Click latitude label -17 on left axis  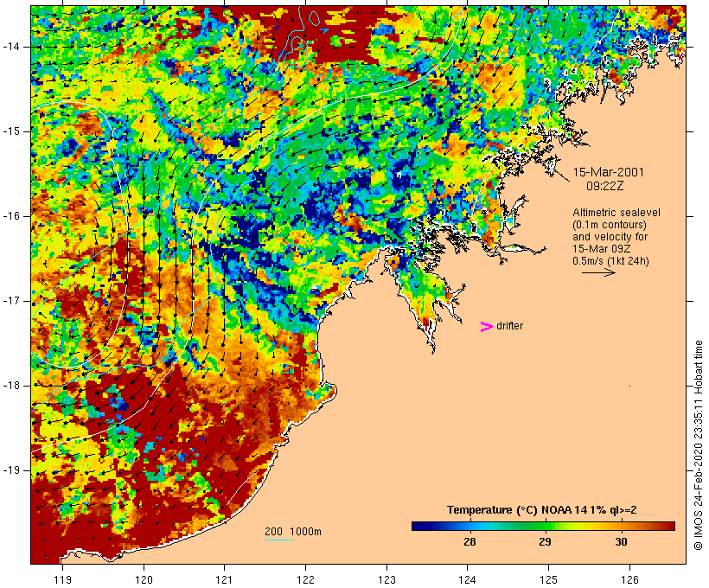click(x=11, y=301)
